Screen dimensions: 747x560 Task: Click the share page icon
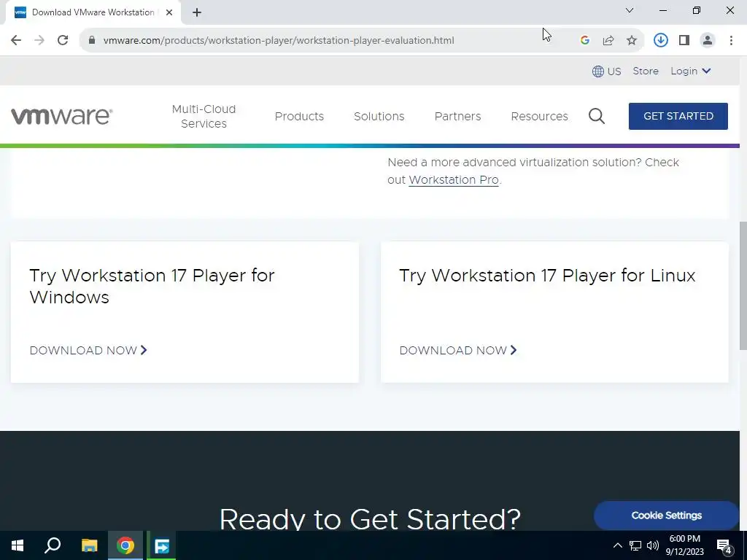coord(608,41)
